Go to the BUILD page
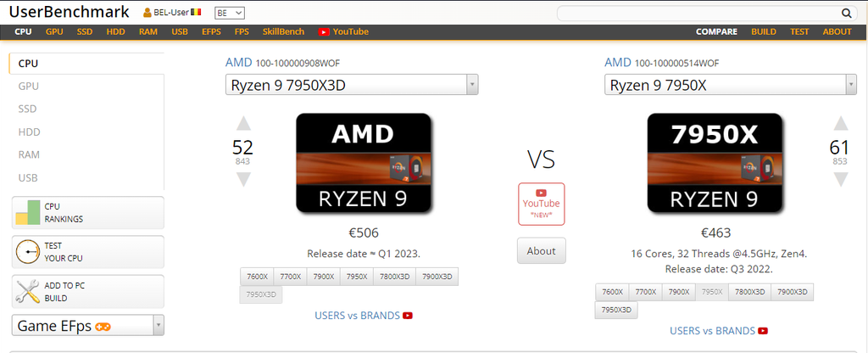 (764, 32)
